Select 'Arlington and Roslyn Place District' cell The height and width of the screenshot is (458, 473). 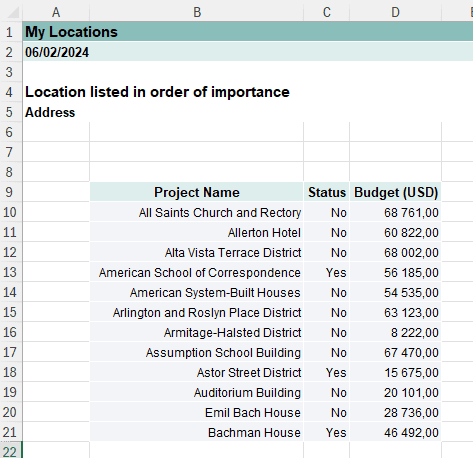click(197, 312)
